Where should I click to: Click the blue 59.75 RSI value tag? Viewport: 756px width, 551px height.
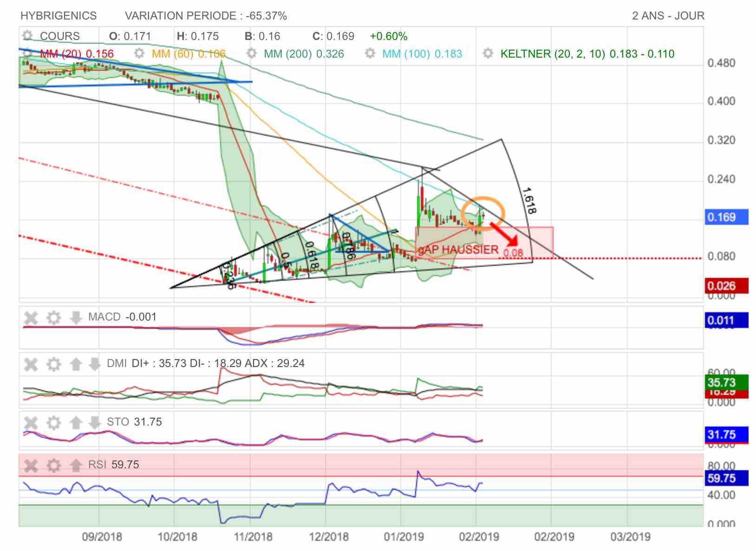tap(726, 478)
